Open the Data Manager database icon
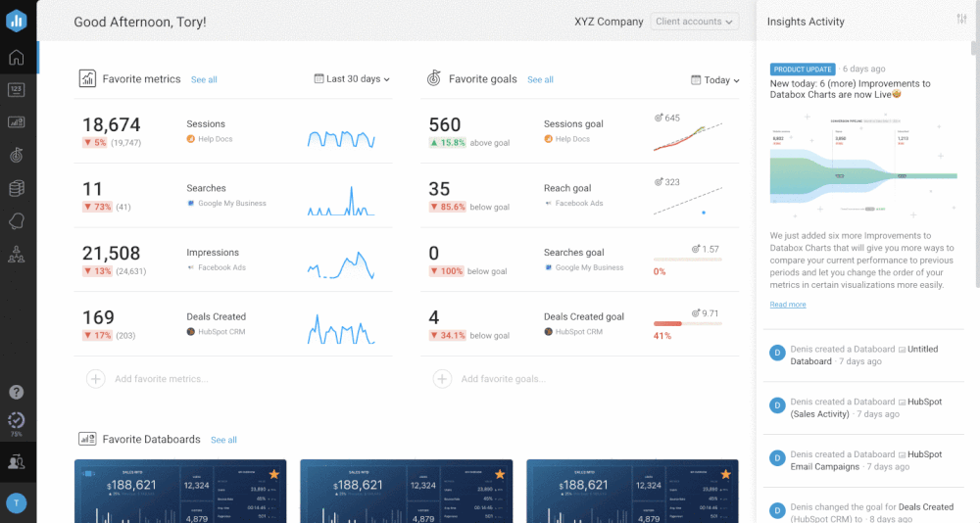The width and height of the screenshot is (980, 523). point(16,188)
